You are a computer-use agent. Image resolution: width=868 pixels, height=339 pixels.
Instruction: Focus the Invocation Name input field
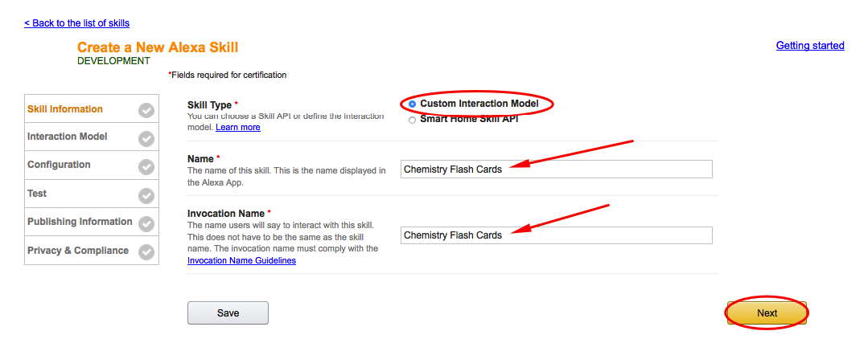tap(556, 235)
